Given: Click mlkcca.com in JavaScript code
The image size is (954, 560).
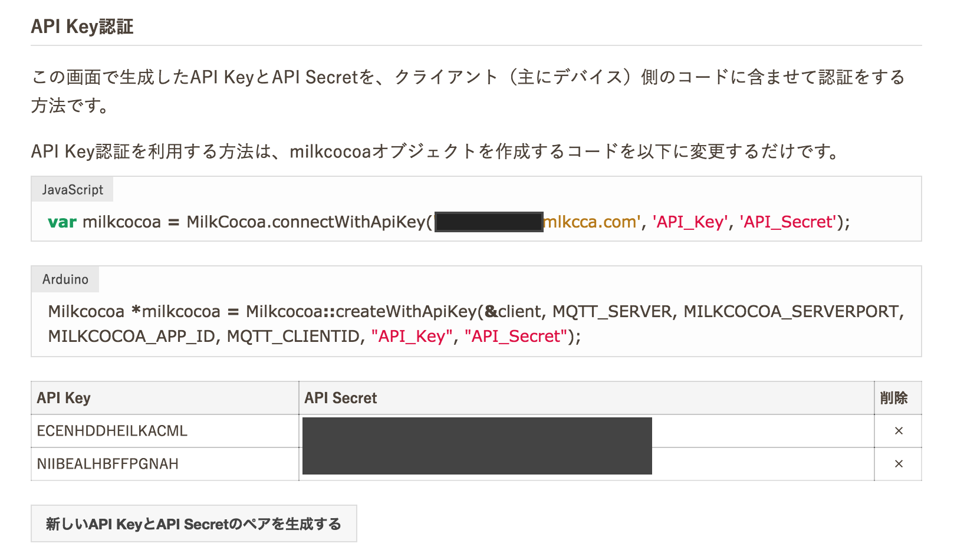Looking at the screenshot, I should point(590,222).
